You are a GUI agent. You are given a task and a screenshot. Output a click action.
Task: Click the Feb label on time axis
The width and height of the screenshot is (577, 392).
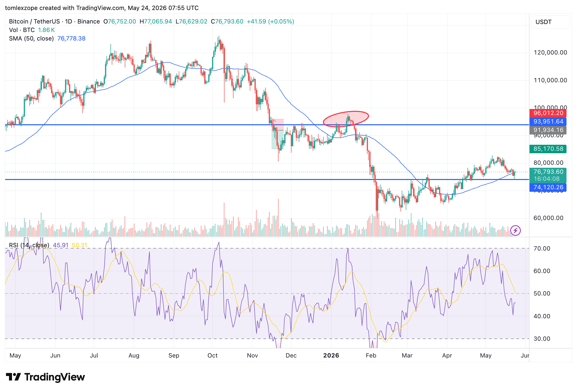(371, 355)
